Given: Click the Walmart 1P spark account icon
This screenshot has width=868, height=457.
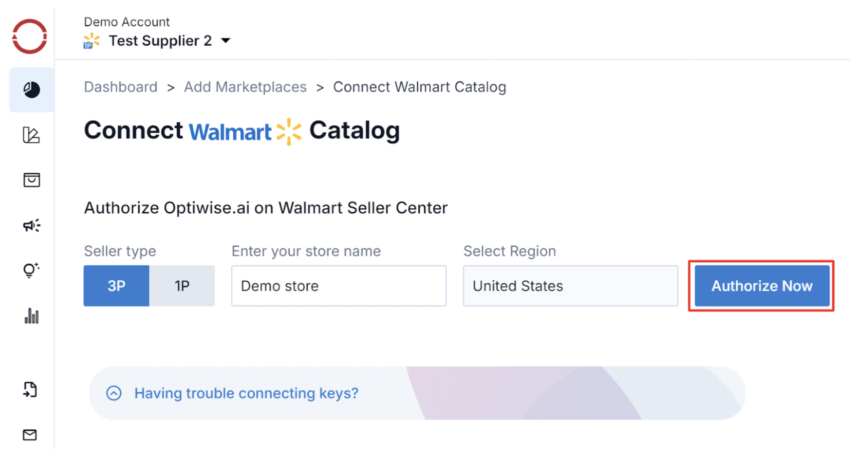Looking at the screenshot, I should [91, 41].
